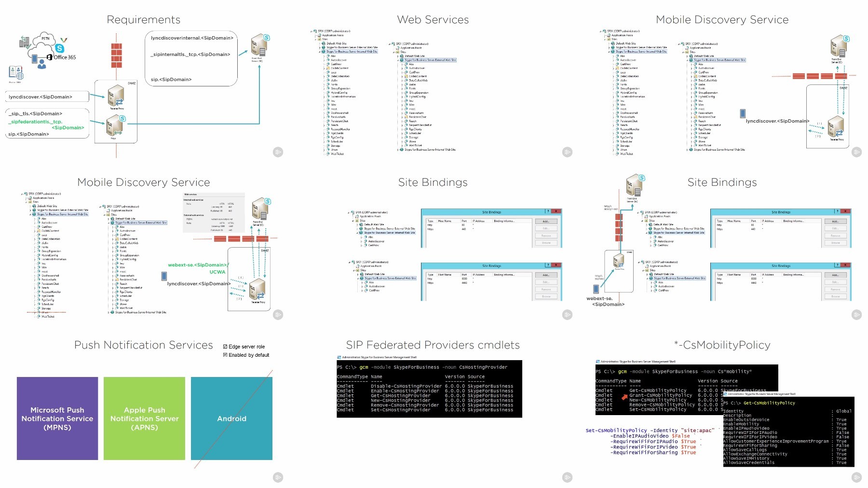This screenshot has height=488, width=868.
Task: Click the brick firewall icon in Requirements slide
Action: pos(116,55)
